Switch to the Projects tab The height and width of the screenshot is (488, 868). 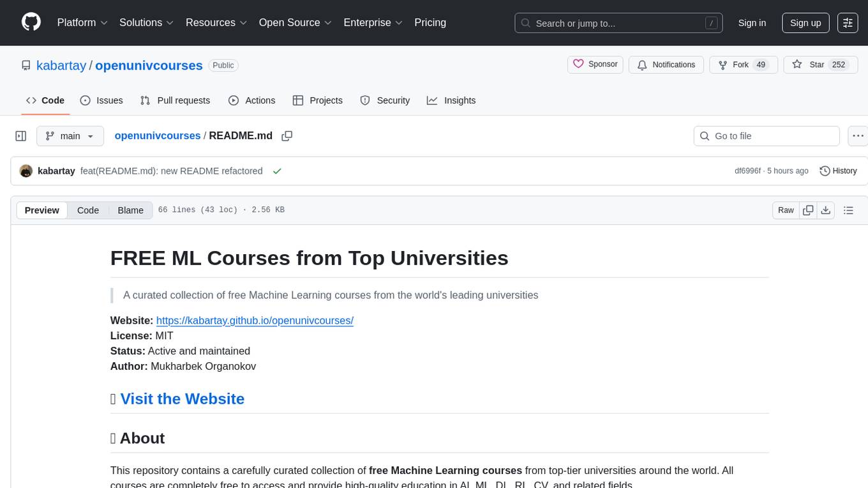tap(318, 100)
